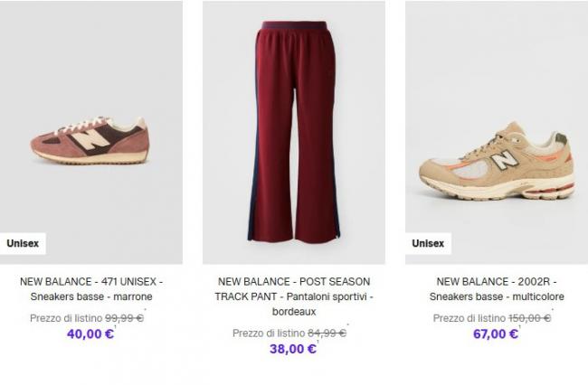Click the crossed-out 99,99 € price
This screenshot has width=588, height=385.
click(125, 317)
